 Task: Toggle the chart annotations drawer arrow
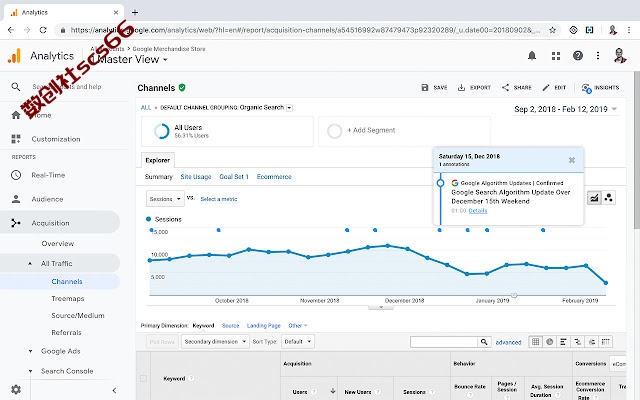point(381,307)
